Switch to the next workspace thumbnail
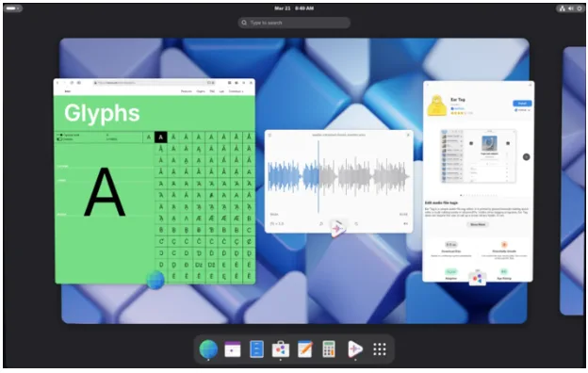This screenshot has width=588, height=373. 573,181
